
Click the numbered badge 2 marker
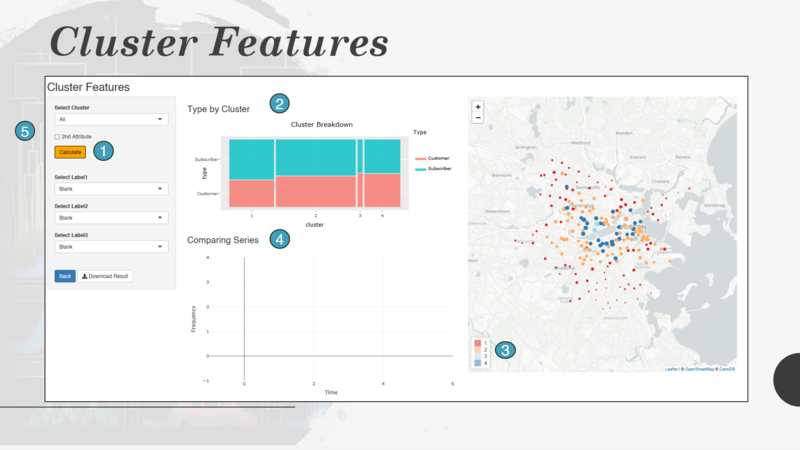pyautogui.click(x=280, y=104)
